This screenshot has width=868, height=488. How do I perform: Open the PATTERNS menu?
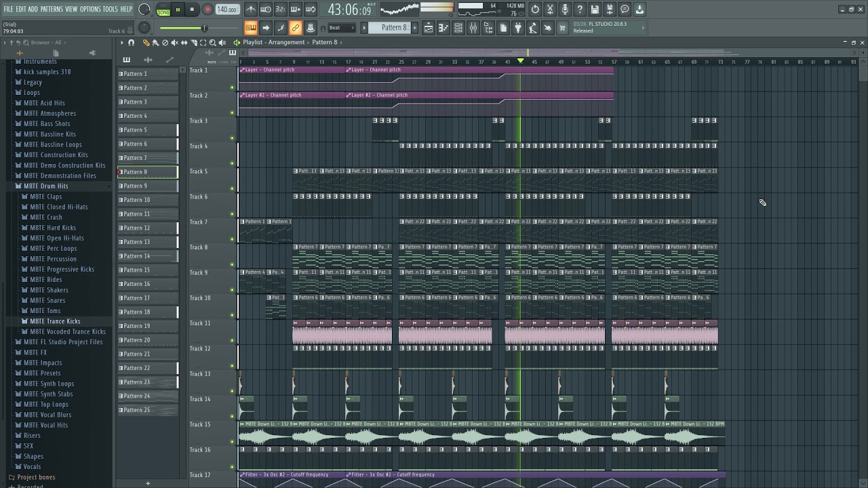click(52, 9)
